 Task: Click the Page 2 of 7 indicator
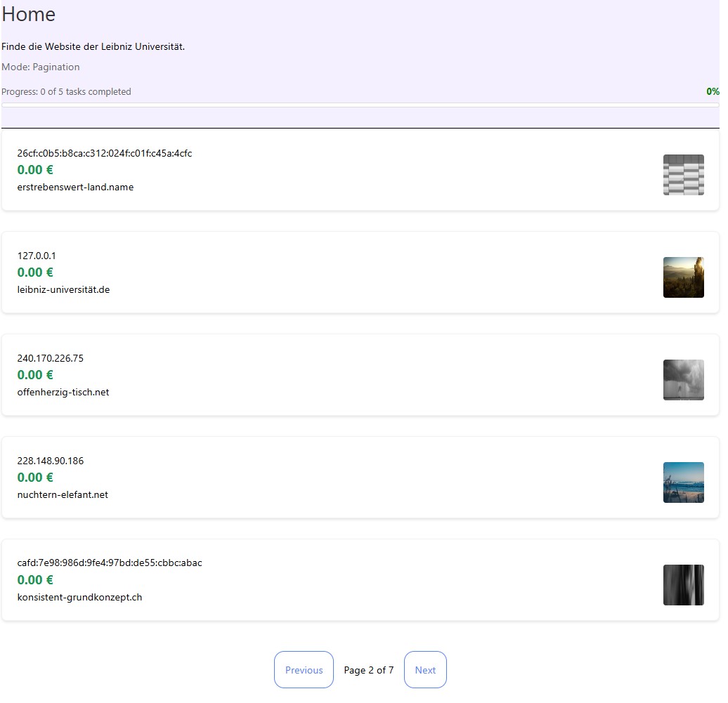pos(369,670)
